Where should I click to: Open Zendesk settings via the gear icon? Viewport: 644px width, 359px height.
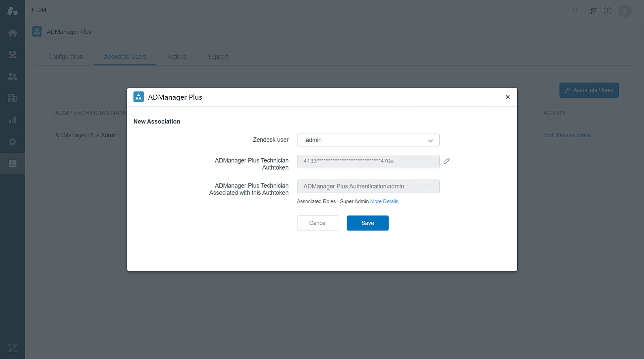[12, 142]
